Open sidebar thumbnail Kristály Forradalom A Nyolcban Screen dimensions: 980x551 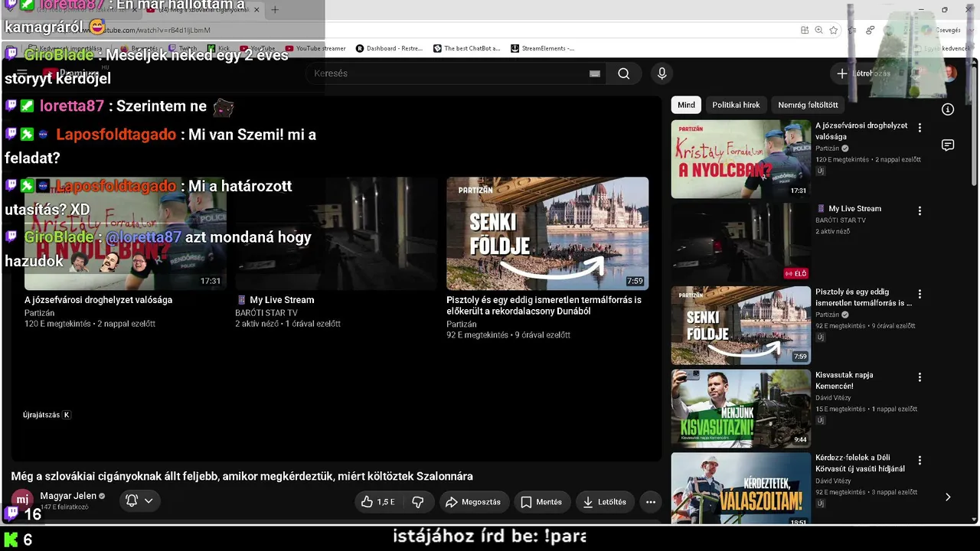tap(741, 159)
